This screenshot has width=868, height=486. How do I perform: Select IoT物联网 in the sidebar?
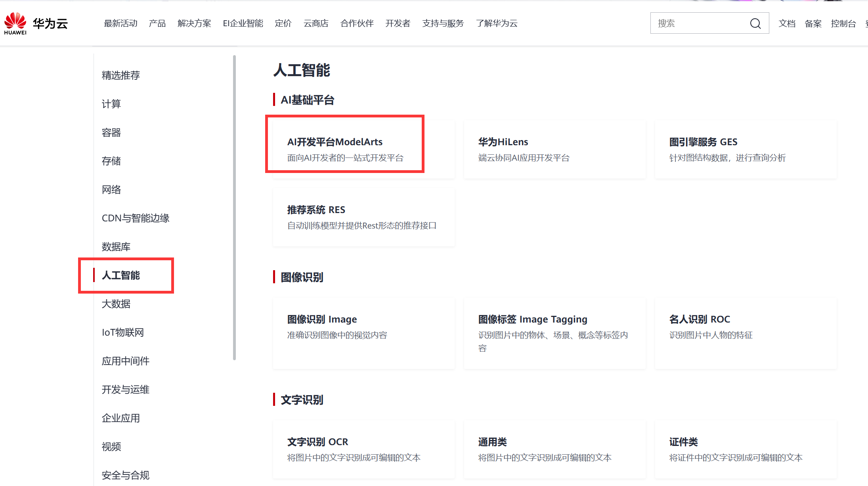[x=122, y=332]
